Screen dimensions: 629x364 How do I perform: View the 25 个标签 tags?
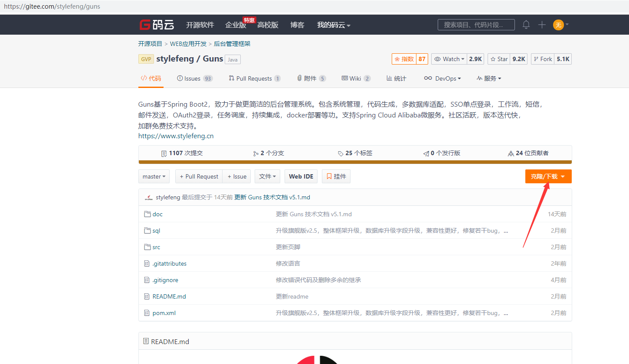coord(355,153)
